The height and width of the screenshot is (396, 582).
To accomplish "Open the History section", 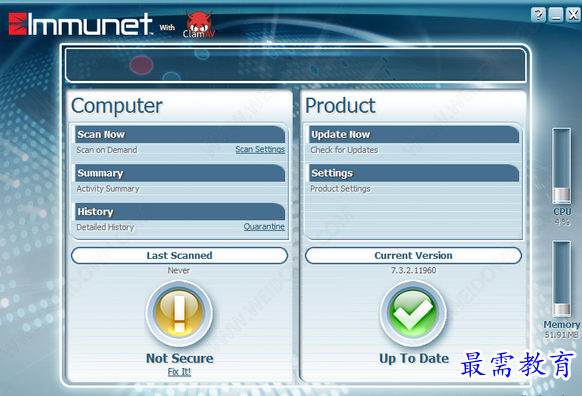I will tap(180, 212).
